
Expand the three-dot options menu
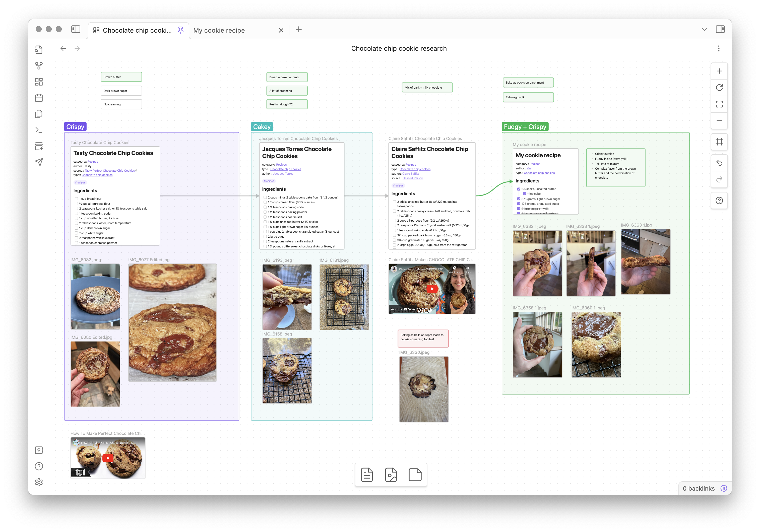pos(719,48)
